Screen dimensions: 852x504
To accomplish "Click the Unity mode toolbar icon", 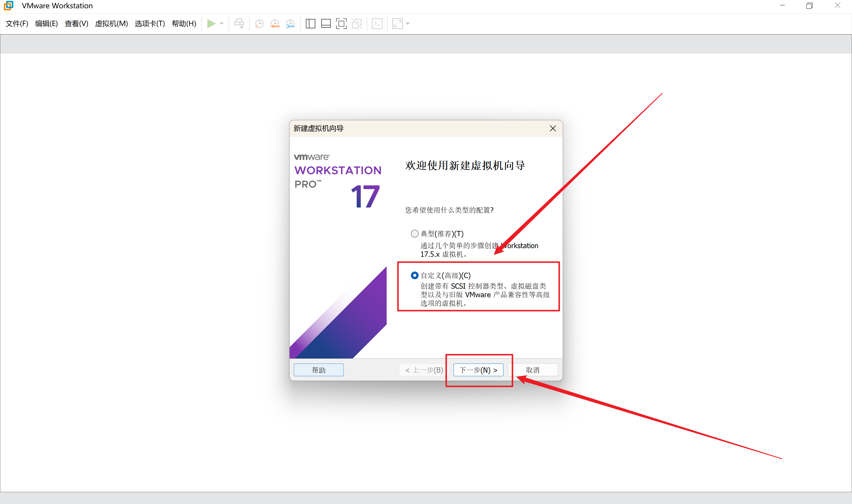I will point(356,23).
